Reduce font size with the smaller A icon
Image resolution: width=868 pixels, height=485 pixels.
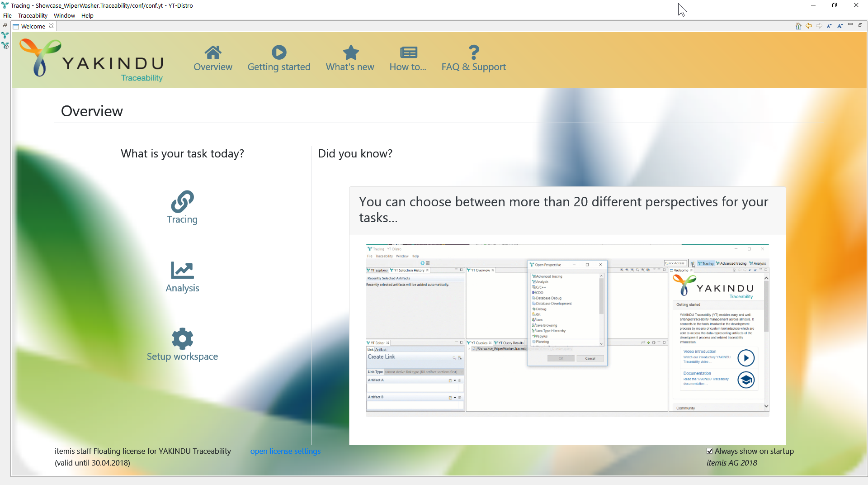click(829, 26)
